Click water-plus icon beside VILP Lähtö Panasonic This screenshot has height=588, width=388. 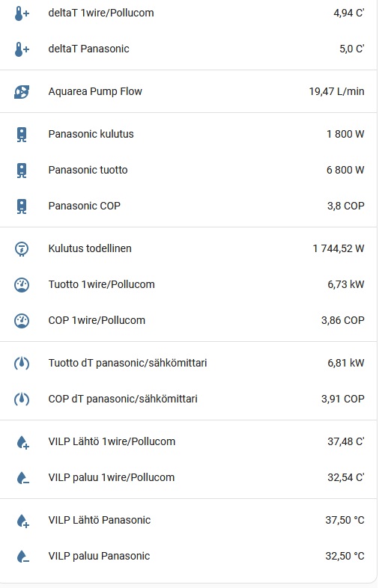coord(22,521)
